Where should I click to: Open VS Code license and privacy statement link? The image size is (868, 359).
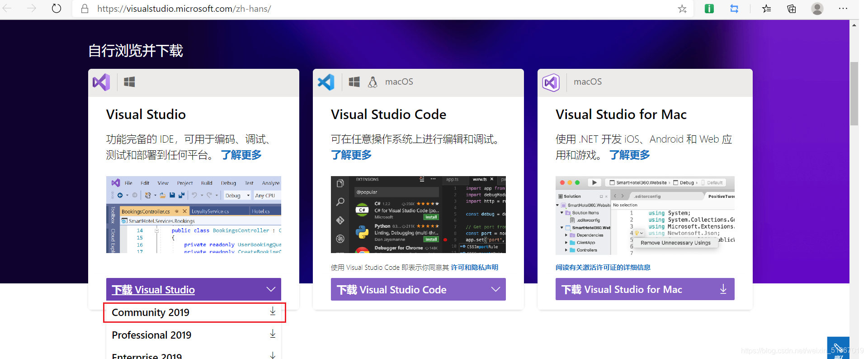coord(475,268)
